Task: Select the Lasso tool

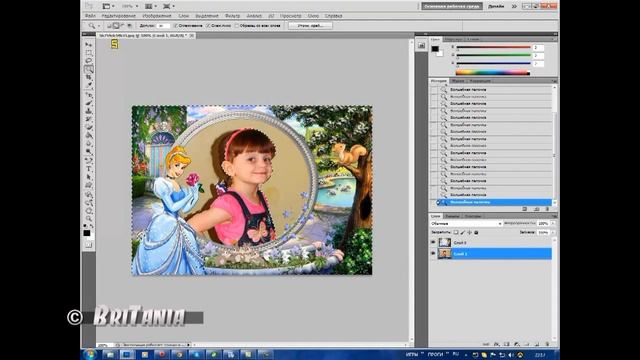Action: pyautogui.click(x=89, y=61)
